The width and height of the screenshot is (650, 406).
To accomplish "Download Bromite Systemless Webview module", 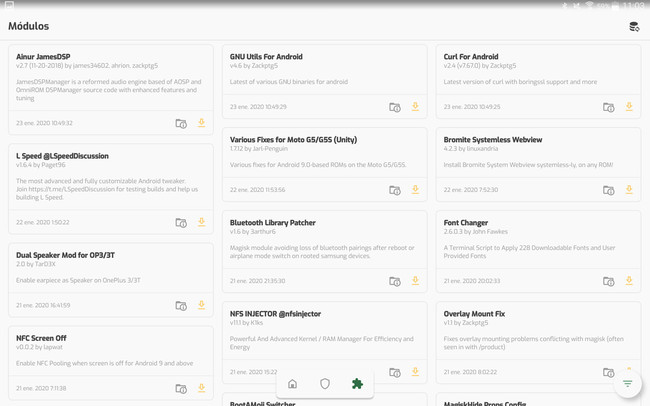I will 629,190.
